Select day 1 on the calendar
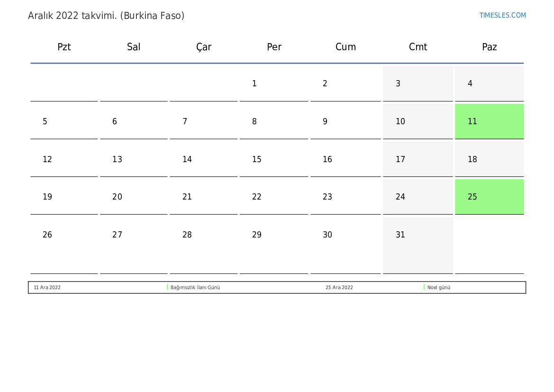 pos(254,84)
